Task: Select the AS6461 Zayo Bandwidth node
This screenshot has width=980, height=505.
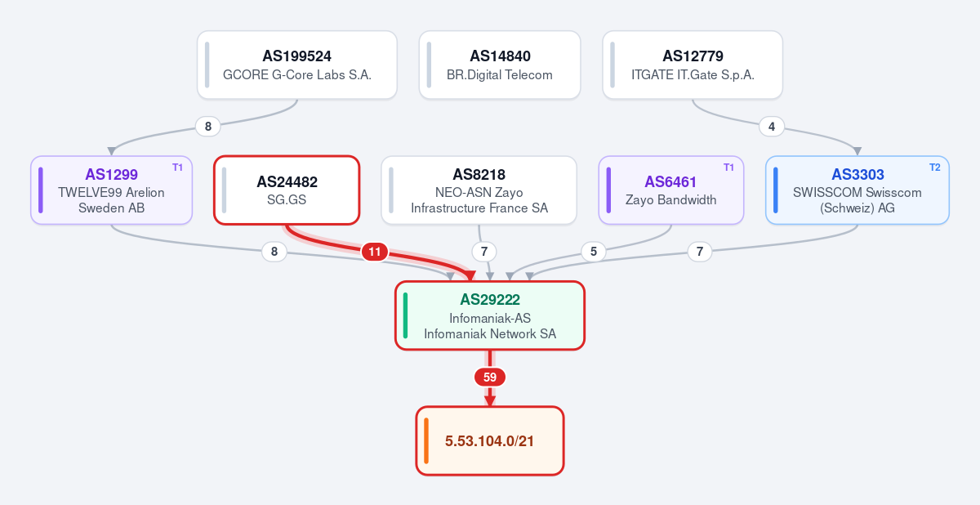Action: 671,190
